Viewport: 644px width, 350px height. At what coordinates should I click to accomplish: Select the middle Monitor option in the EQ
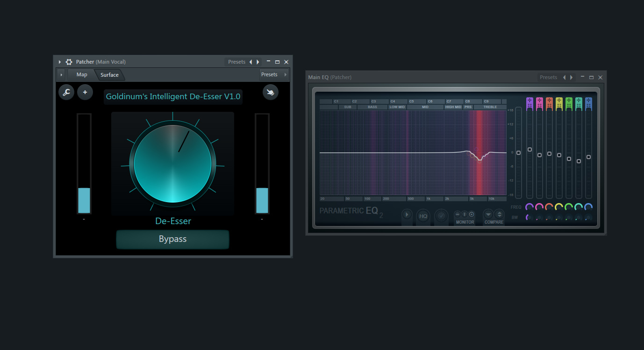click(x=465, y=214)
